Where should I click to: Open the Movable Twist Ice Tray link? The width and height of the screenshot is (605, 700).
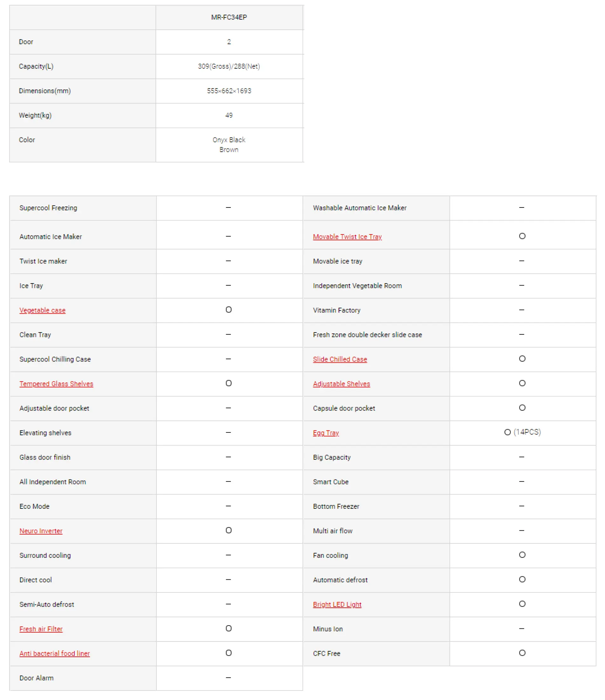click(x=347, y=236)
